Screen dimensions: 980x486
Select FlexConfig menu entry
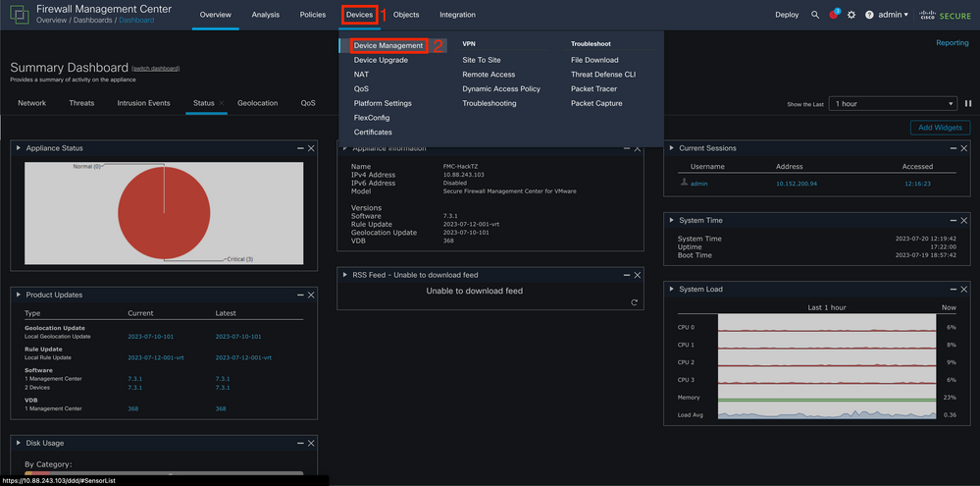point(372,118)
